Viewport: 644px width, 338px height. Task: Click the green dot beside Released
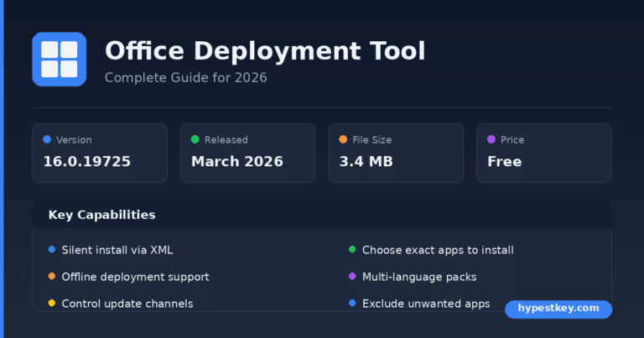click(195, 139)
